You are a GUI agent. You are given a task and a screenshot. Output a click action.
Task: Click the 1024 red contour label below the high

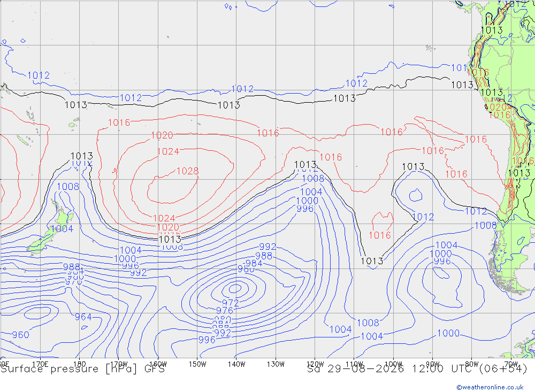click(x=164, y=218)
